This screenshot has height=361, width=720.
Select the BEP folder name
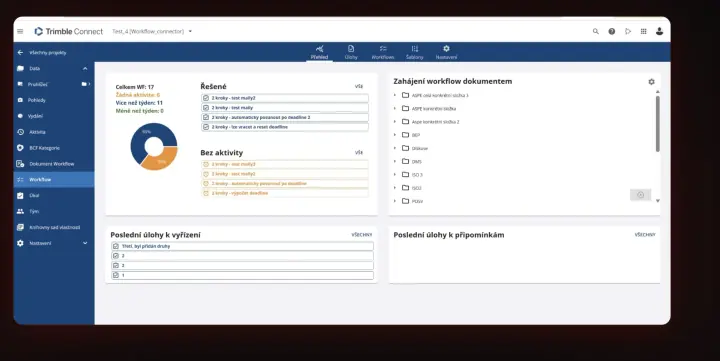pos(416,135)
